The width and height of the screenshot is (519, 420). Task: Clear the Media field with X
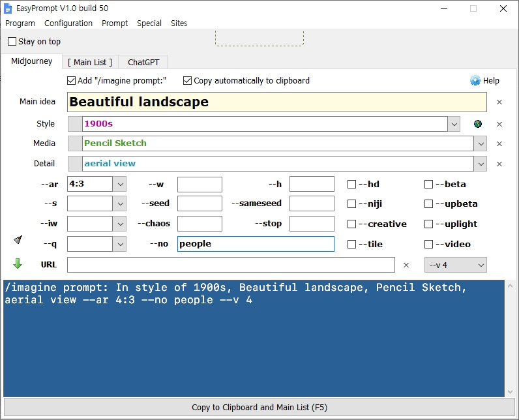click(499, 143)
